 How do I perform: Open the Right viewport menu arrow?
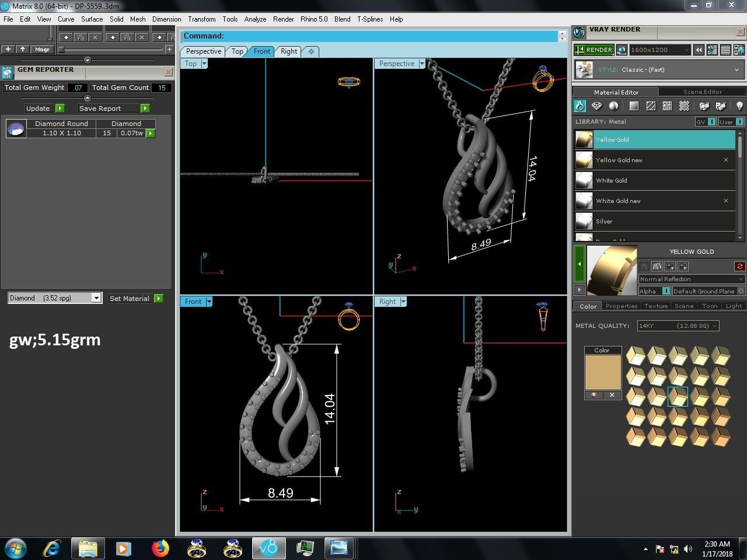tap(403, 302)
